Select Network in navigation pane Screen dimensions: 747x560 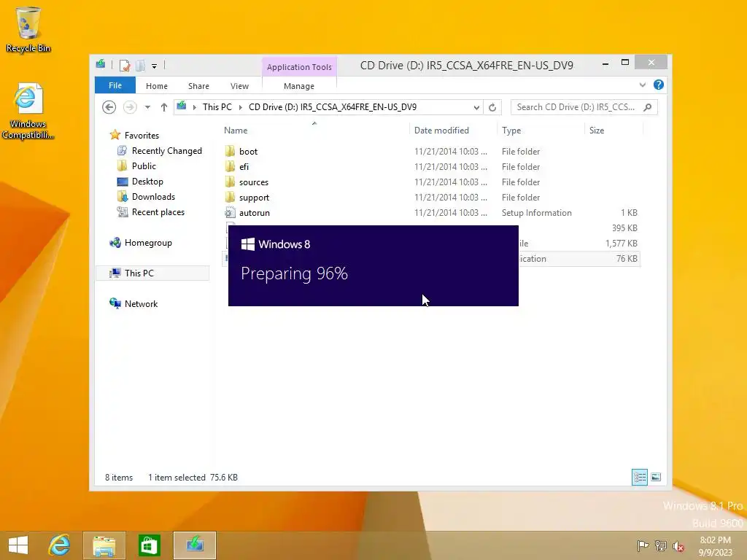(x=141, y=304)
